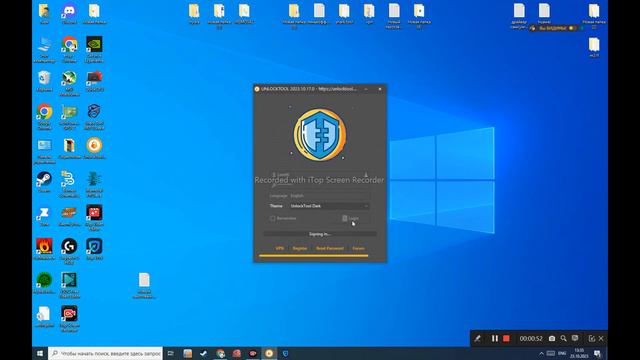The image size is (640, 360).
Task: Click the Chrome icon on the taskbar
Action: pyautogui.click(x=220, y=353)
